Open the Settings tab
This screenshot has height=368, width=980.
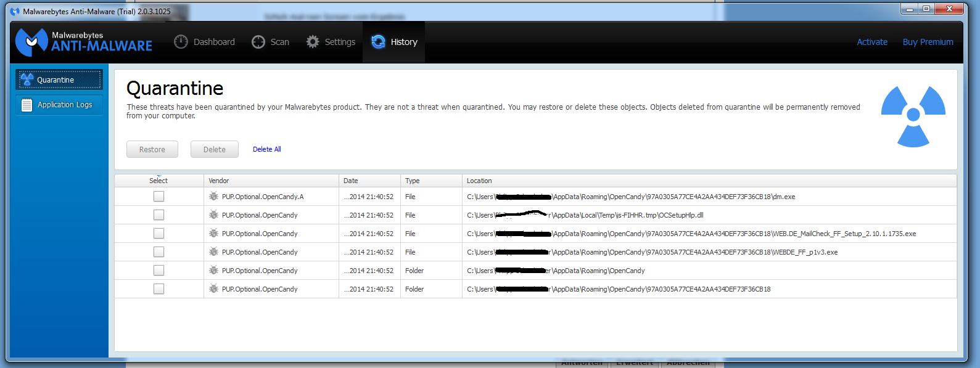point(331,42)
